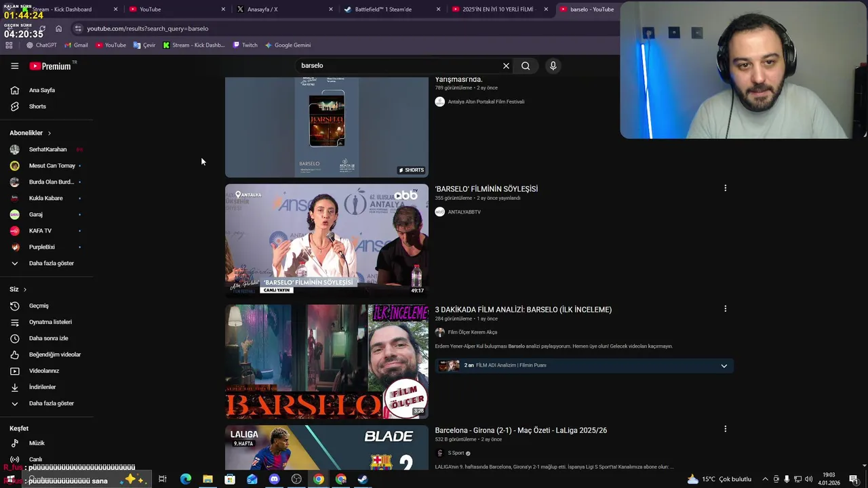This screenshot has height=488, width=868.
Task: Open the browser home button
Action: [58, 28]
